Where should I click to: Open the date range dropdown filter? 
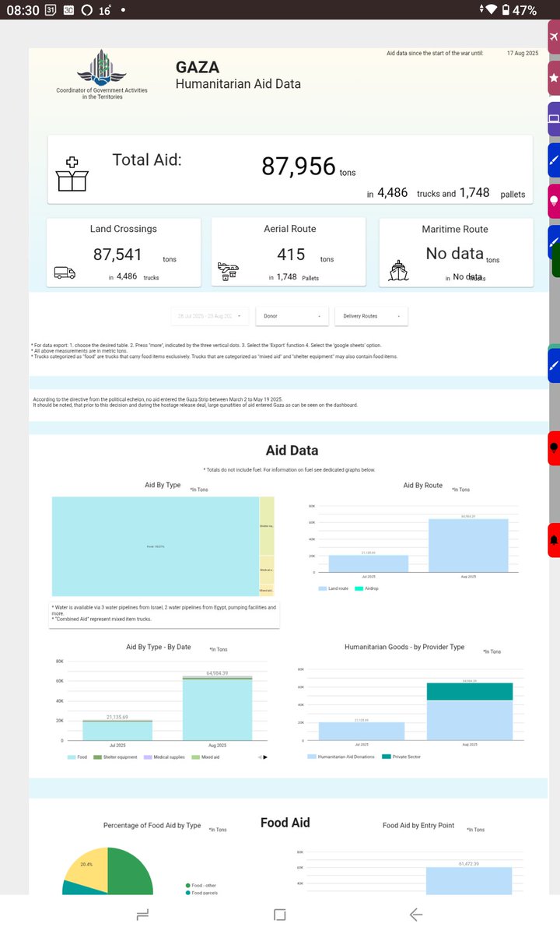coord(210,316)
